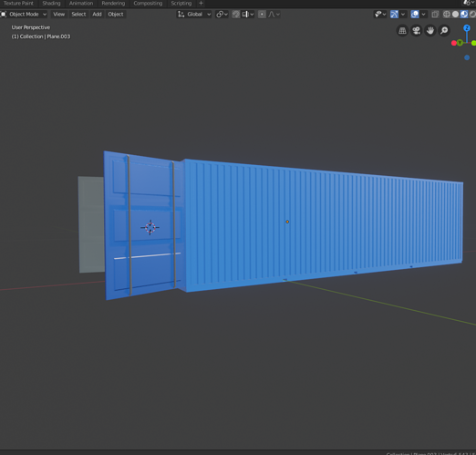
Task: Switch to rendered viewport shading
Action: [x=472, y=15]
